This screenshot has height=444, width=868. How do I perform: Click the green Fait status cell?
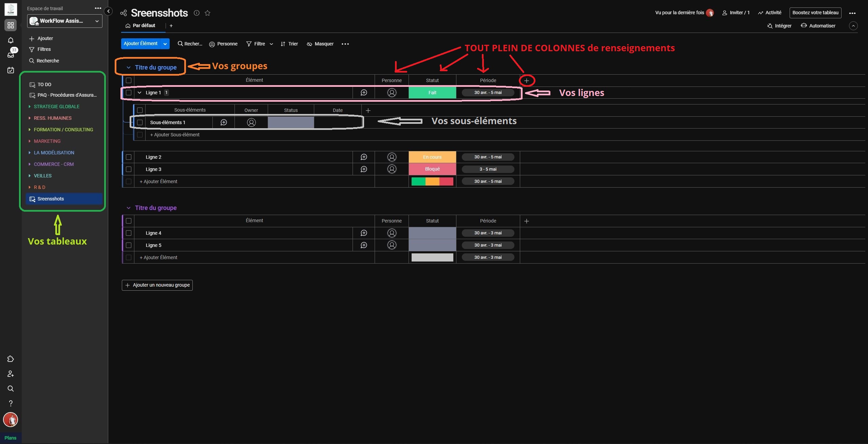pos(432,92)
